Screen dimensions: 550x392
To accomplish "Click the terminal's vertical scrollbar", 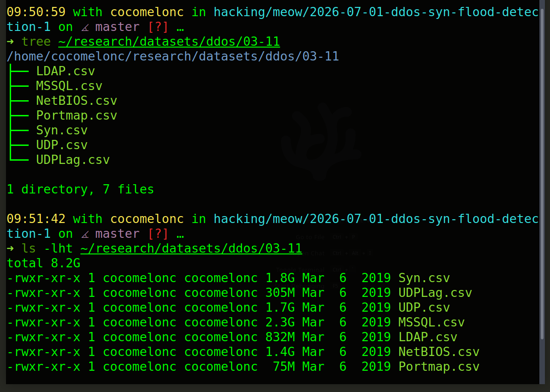I will 542,175.
